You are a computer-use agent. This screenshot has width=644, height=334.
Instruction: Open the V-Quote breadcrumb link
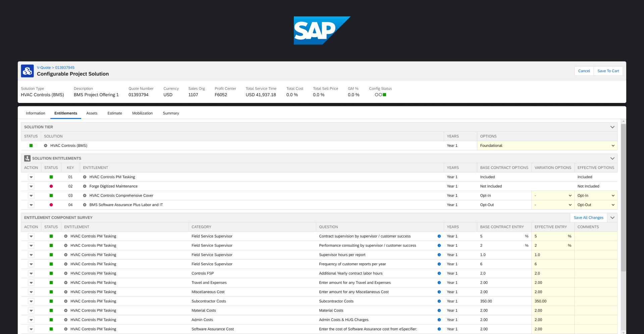44,67
